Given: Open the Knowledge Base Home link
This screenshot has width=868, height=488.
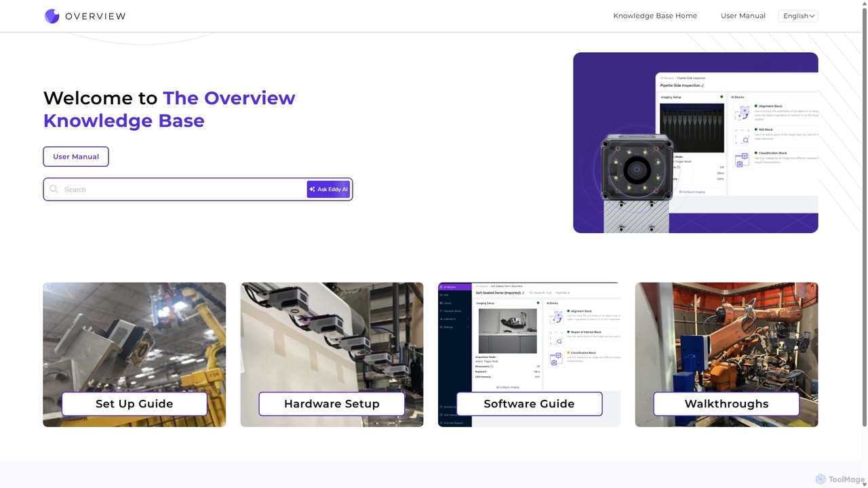Looking at the screenshot, I should tap(655, 16).
